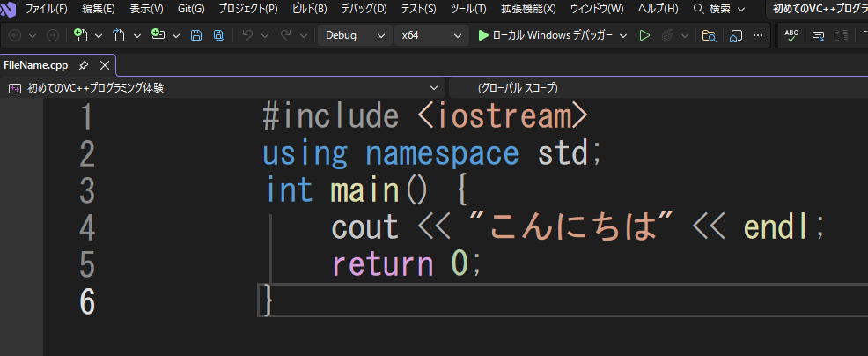Click the 検索 search box
The height and width of the screenshot is (356, 868).
(718, 9)
